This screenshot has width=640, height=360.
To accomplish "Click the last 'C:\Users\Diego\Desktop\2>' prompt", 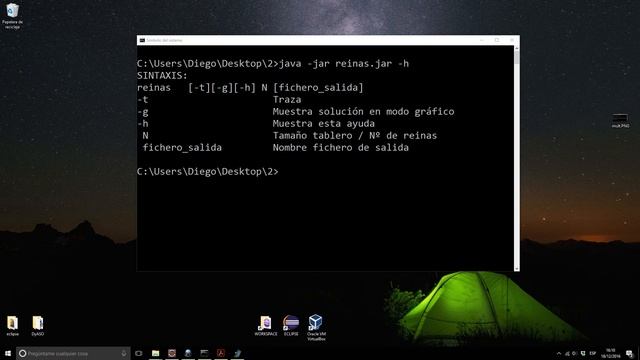I will (208, 171).
